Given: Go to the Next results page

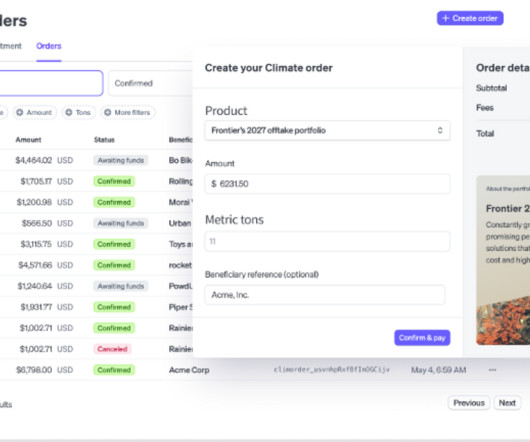Looking at the screenshot, I should 507,403.
